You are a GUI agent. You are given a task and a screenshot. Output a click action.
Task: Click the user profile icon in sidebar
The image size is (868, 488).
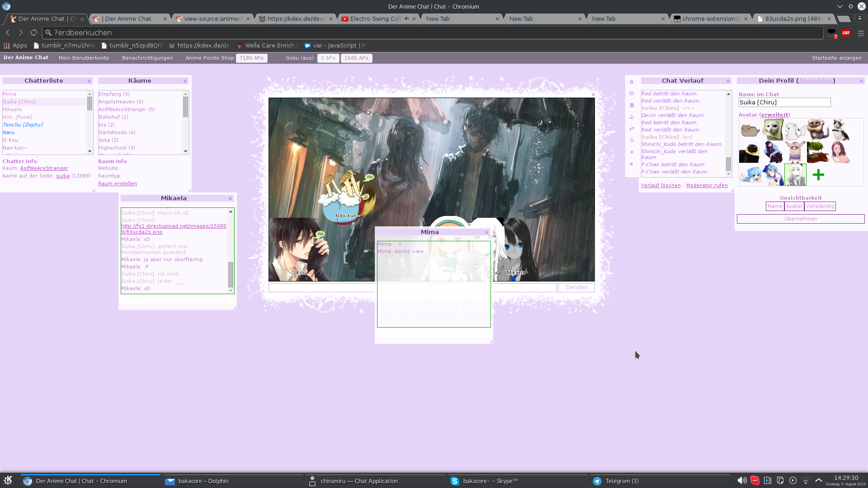coord(632,117)
